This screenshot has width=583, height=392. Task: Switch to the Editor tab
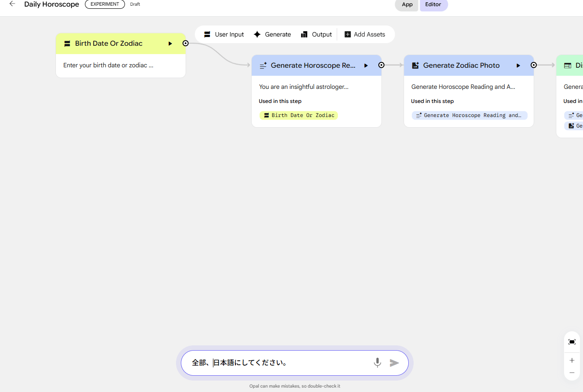433,4
